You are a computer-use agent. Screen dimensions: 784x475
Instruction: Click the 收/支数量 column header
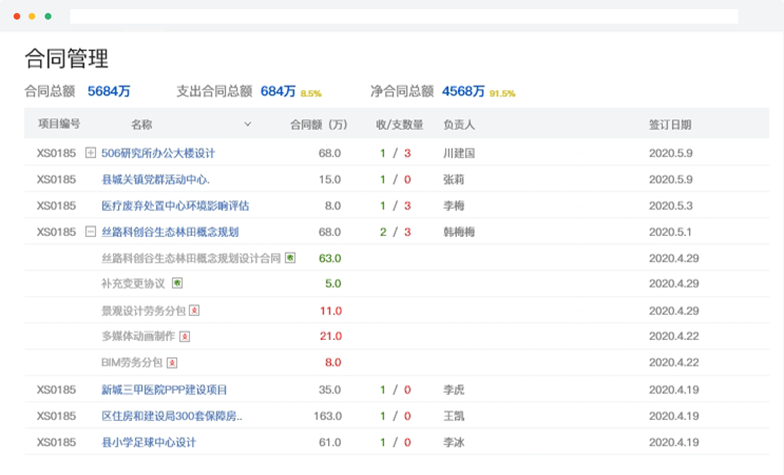pyautogui.click(x=400, y=124)
